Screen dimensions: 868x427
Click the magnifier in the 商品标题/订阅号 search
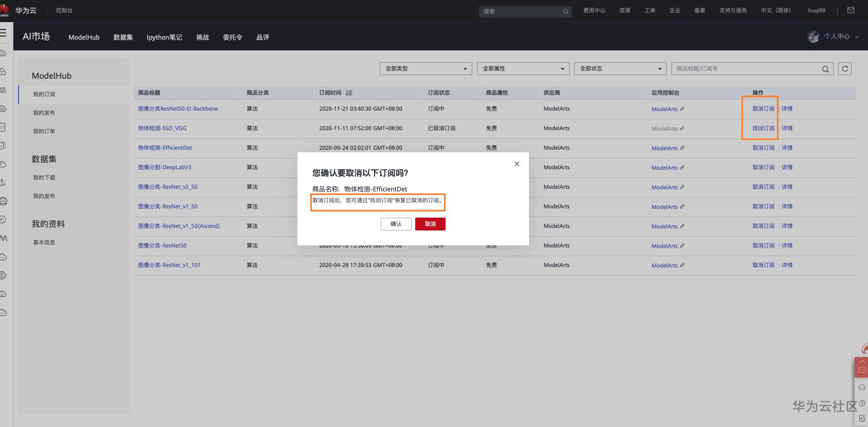(x=825, y=69)
